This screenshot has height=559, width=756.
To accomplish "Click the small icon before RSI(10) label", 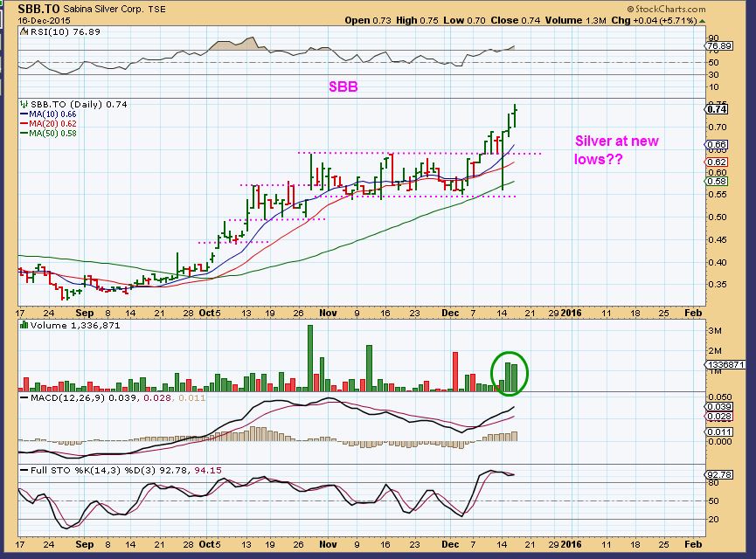I will coord(24,31).
